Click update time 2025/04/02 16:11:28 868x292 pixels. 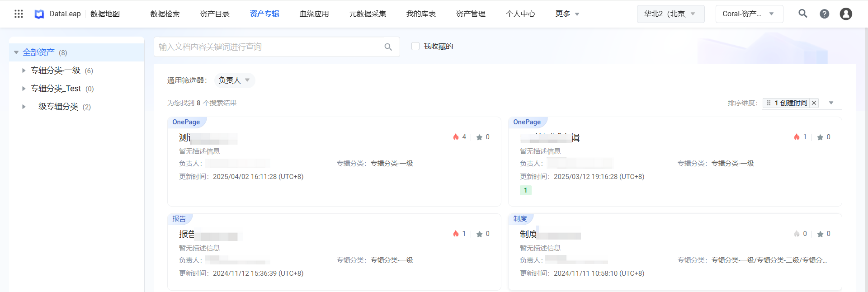[x=258, y=177]
